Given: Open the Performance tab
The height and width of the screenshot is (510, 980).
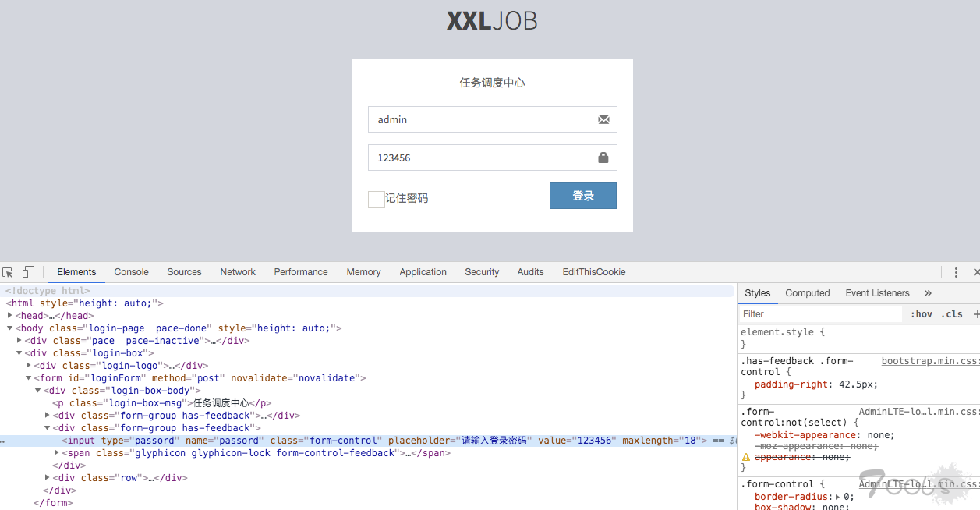Looking at the screenshot, I should point(301,272).
